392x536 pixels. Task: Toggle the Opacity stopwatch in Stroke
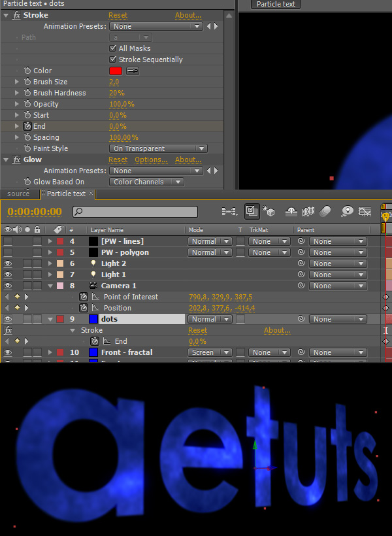[27, 104]
